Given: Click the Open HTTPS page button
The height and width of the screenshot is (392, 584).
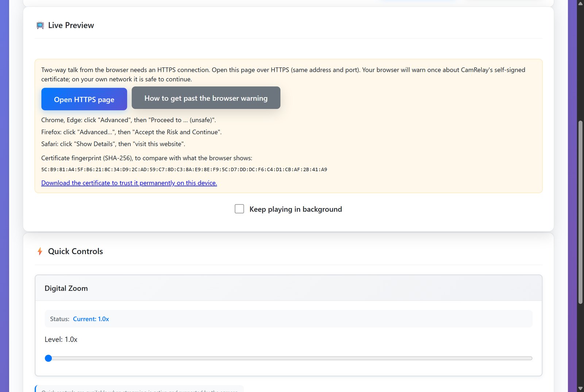Looking at the screenshot, I should [x=84, y=99].
